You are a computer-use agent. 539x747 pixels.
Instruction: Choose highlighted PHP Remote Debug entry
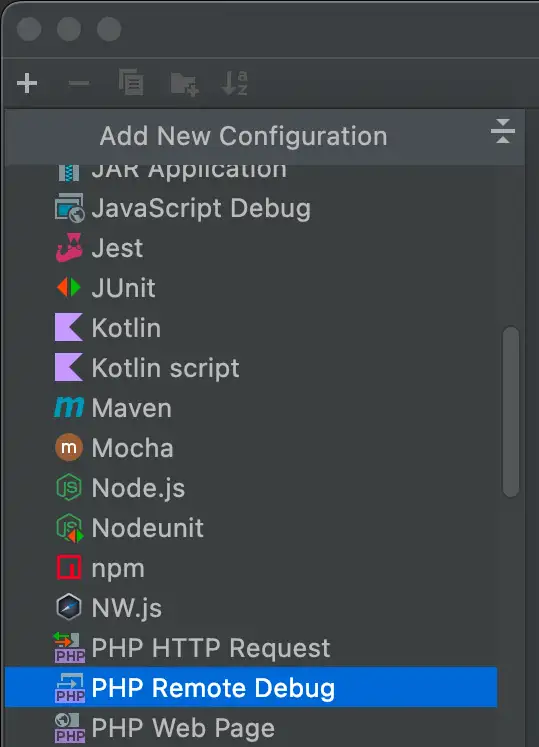[x=251, y=687]
